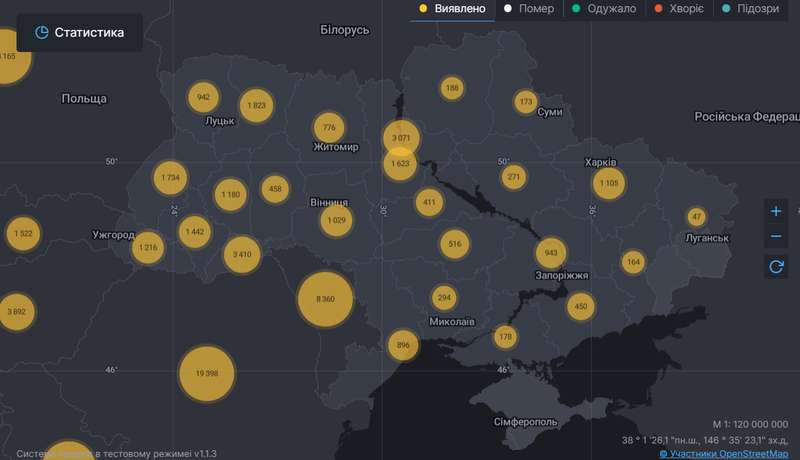Click the 19 398 cases cluster
The width and height of the screenshot is (800, 460).
(x=207, y=373)
